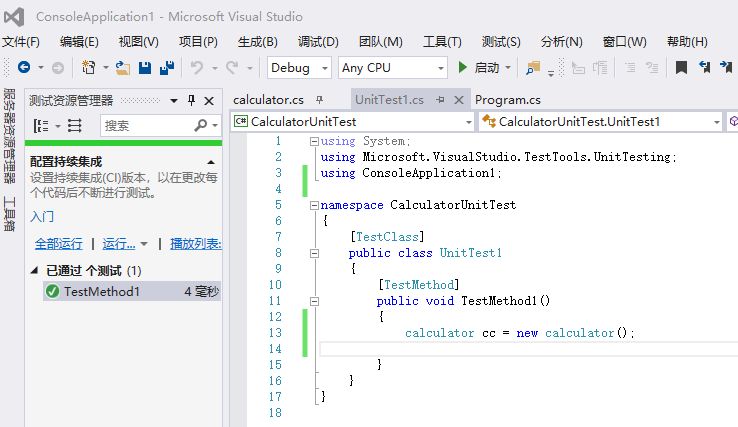
Task: Open the 生成(B) menu
Action: (257, 42)
